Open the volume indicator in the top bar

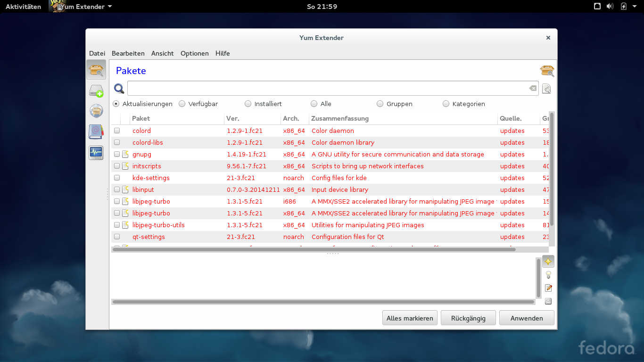pyautogui.click(x=610, y=6)
